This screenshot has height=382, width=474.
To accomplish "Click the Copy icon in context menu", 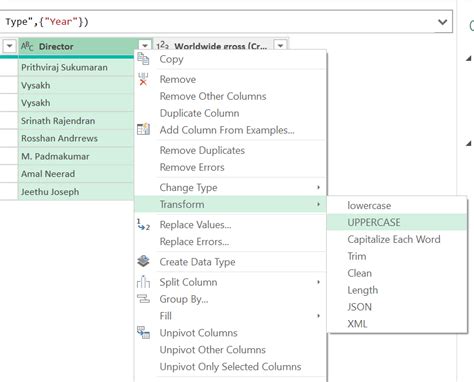I will (143, 59).
